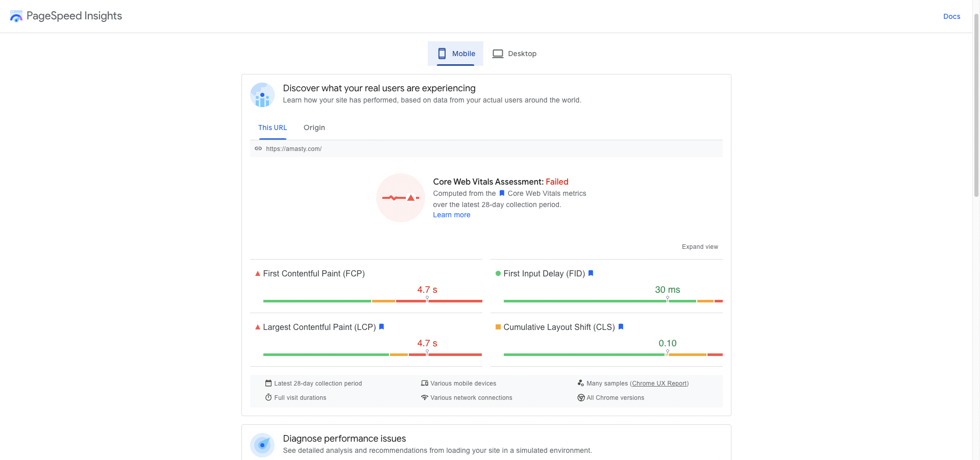
Task: Click the Failed assessment status text
Action: tap(557, 182)
